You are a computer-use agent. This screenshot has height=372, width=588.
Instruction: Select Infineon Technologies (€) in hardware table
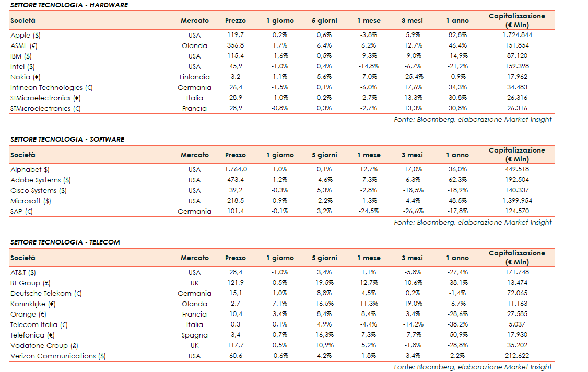(x=52, y=87)
